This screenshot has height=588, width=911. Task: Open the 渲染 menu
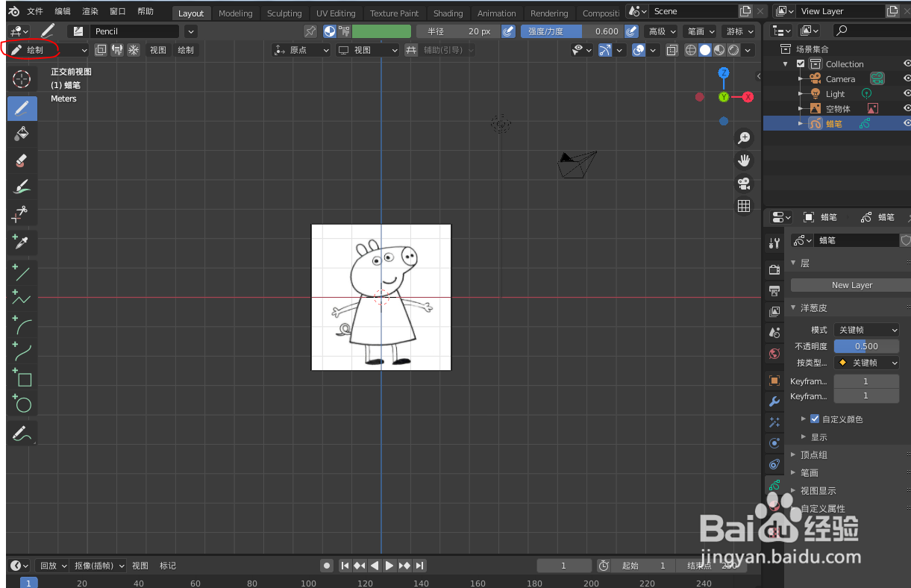[x=90, y=11]
